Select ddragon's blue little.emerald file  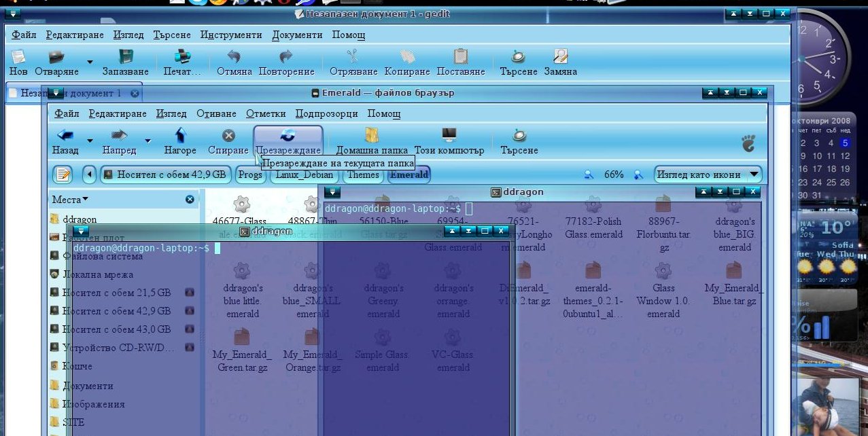click(242, 291)
